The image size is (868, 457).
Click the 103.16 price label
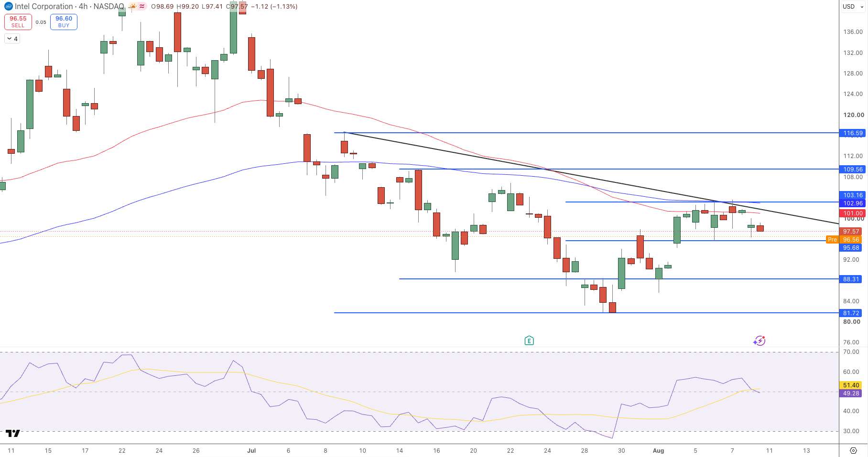853,195
